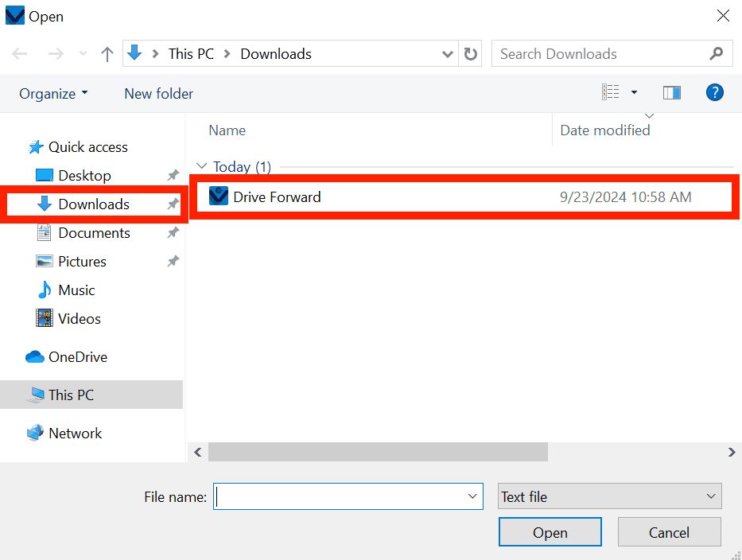Select Downloads in Quick access
Viewport: 742px width, 560px height.
tap(93, 204)
